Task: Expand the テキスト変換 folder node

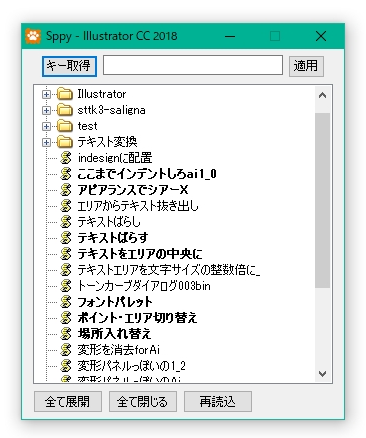Action: tap(46, 143)
